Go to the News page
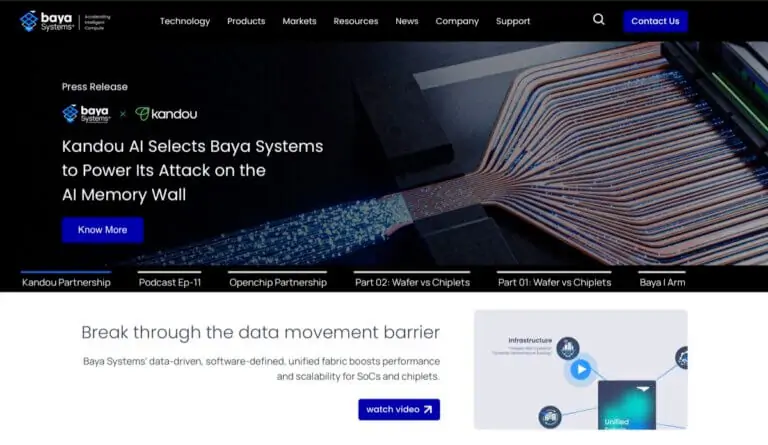 (x=407, y=21)
